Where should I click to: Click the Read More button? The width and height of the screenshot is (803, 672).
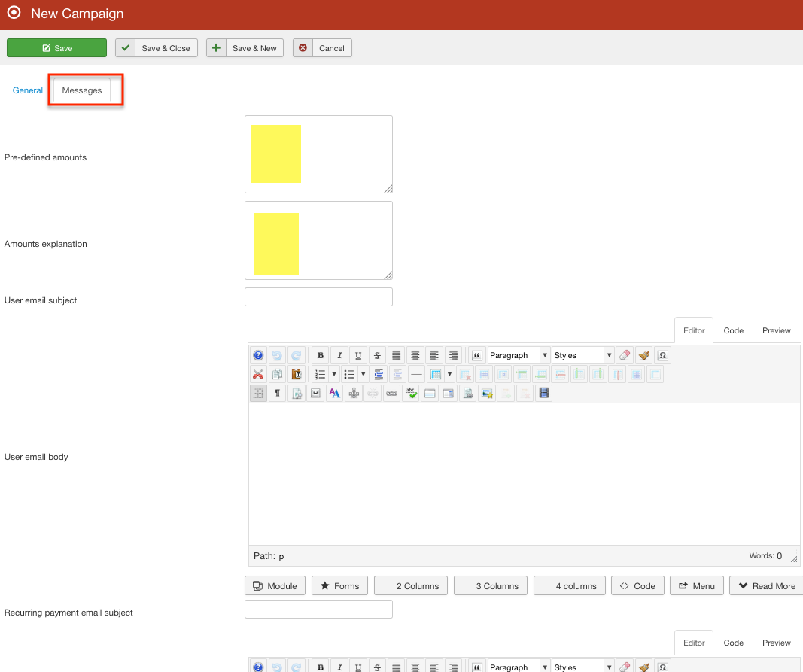(x=766, y=586)
